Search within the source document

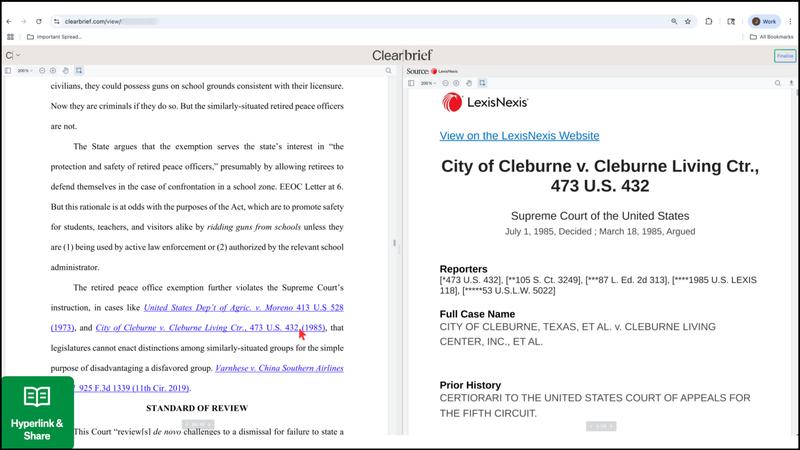coord(778,83)
